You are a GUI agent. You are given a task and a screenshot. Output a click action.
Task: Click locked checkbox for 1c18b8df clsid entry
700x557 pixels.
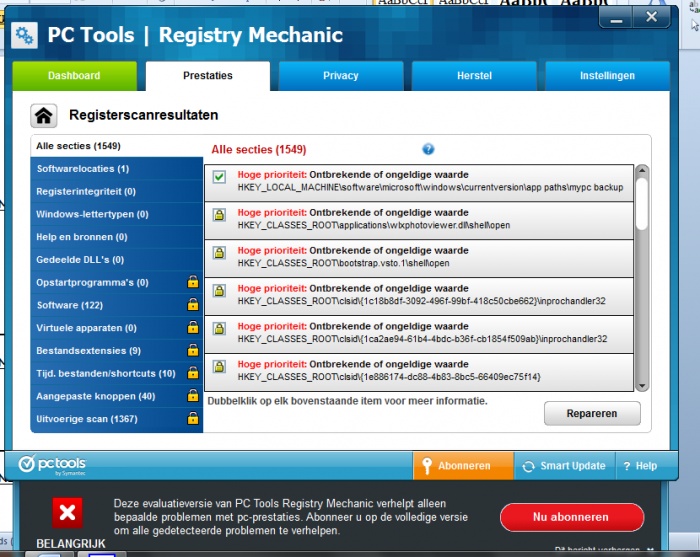[x=219, y=291]
